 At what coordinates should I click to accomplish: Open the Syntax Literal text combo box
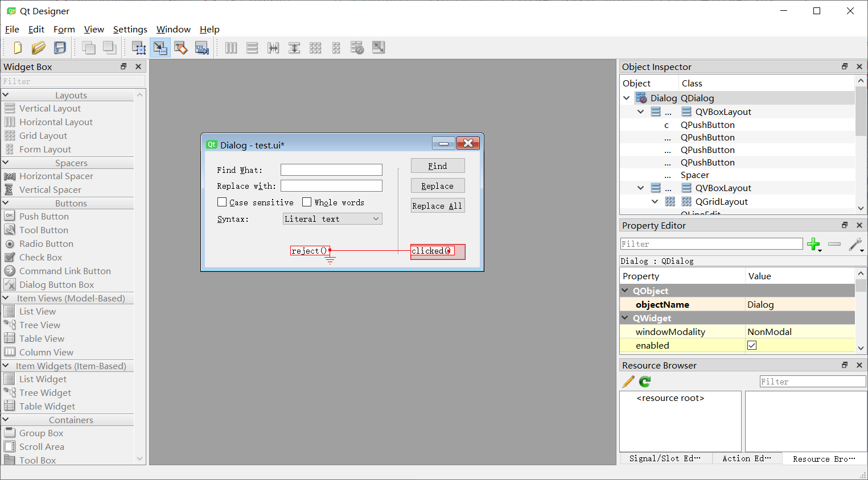point(333,219)
